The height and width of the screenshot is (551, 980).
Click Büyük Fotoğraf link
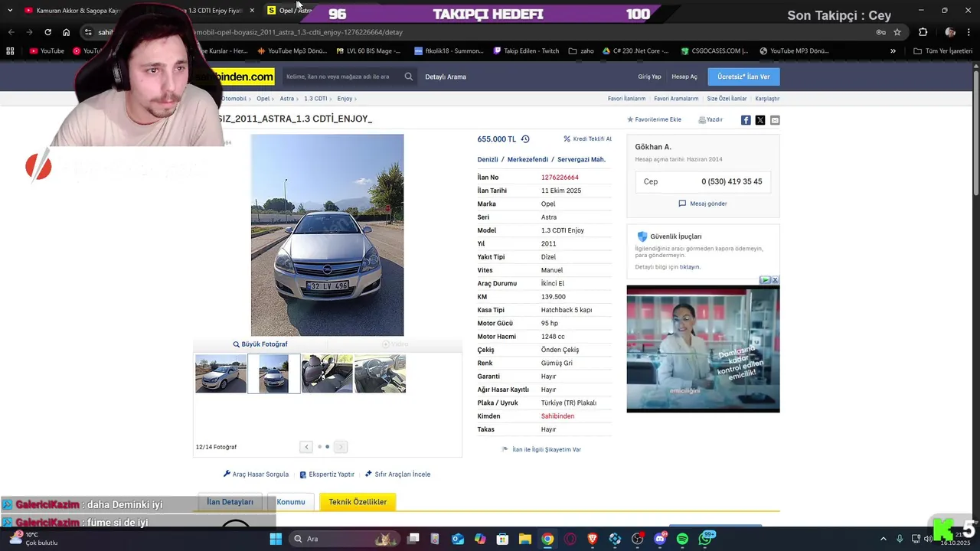260,344
